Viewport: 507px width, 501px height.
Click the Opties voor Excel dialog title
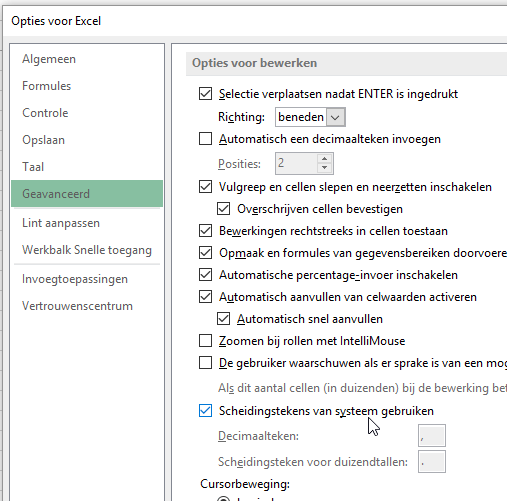click(56, 21)
